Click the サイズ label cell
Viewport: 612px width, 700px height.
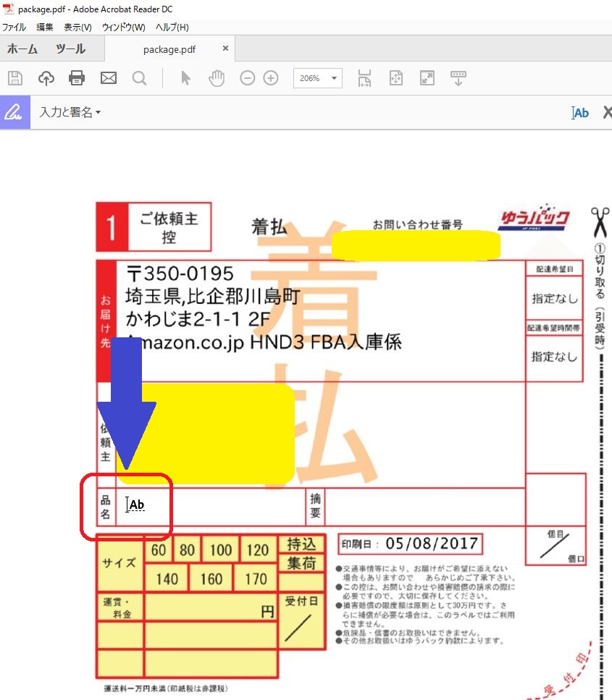pos(120,562)
